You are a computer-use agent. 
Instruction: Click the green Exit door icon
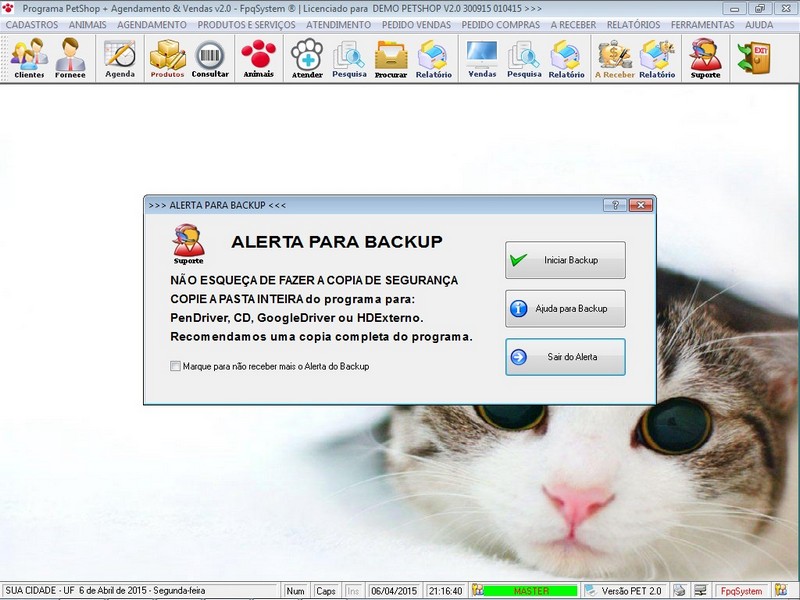point(754,57)
